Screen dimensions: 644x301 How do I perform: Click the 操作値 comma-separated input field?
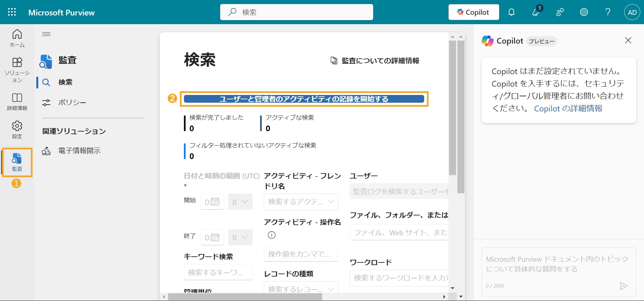tap(301, 254)
